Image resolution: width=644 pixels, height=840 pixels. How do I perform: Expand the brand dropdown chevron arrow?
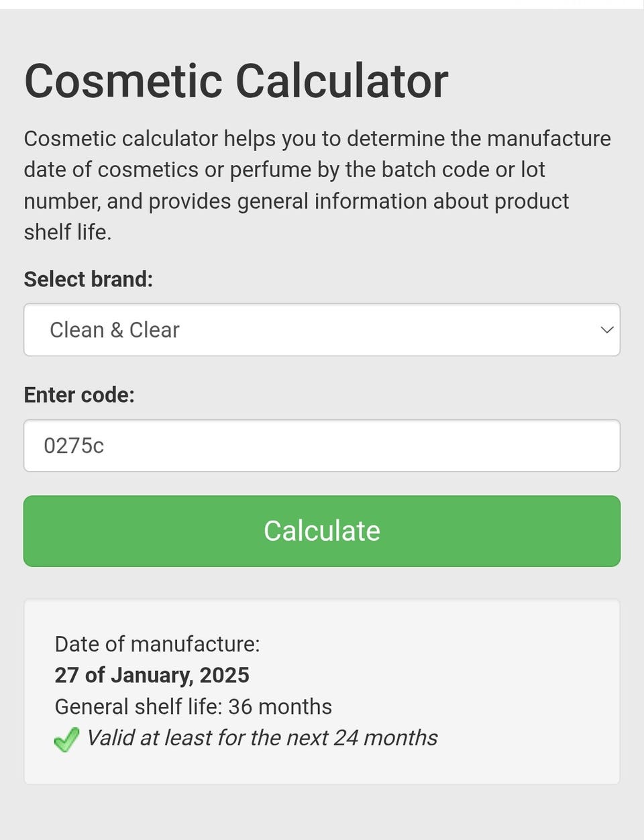606,329
